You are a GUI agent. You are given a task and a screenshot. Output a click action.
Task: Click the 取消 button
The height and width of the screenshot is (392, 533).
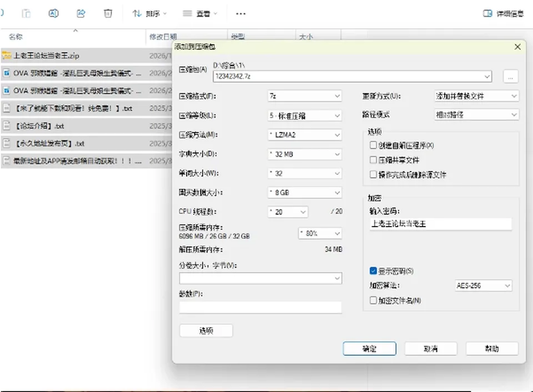click(x=431, y=349)
